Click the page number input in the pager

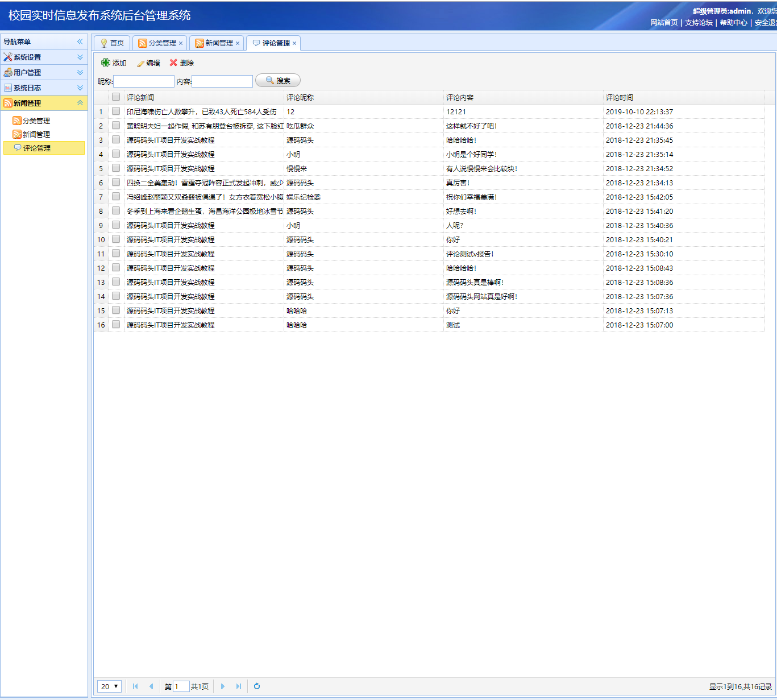tap(181, 686)
